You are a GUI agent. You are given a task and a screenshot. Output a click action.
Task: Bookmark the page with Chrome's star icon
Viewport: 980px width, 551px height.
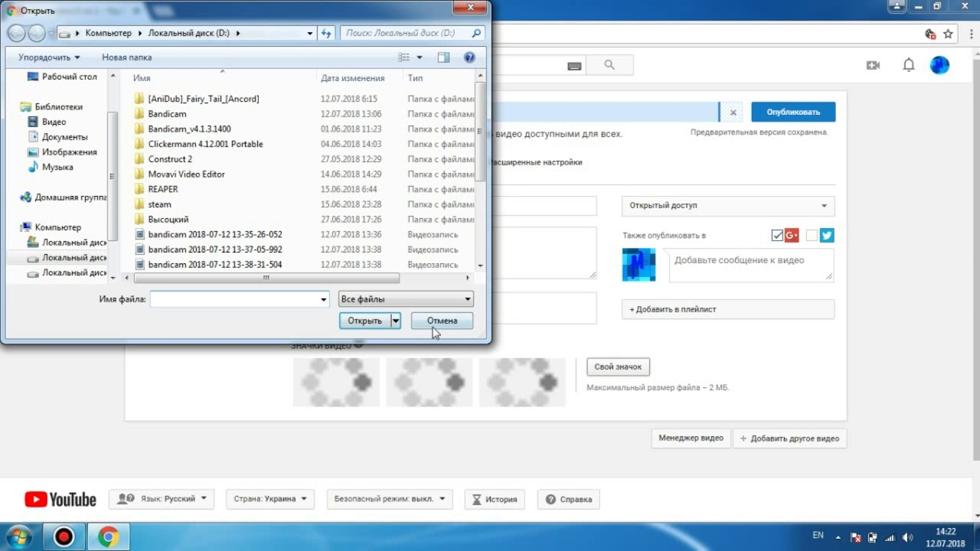click(x=948, y=34)
